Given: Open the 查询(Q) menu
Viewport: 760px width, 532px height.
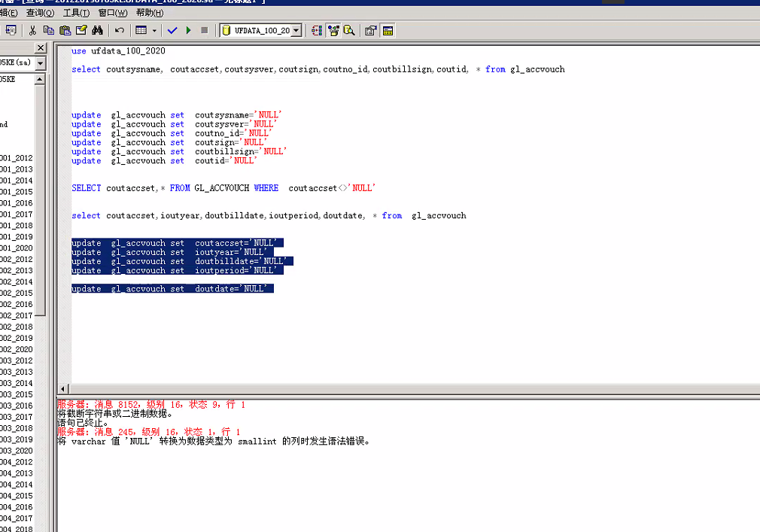Looking at the screenshot, I should (40, 13).
